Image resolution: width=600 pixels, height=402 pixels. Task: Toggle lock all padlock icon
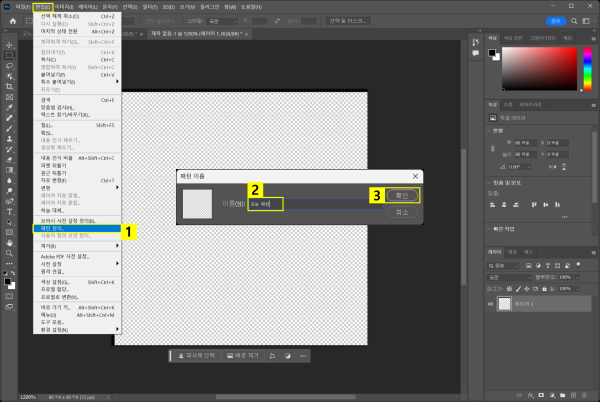[544, 289]
